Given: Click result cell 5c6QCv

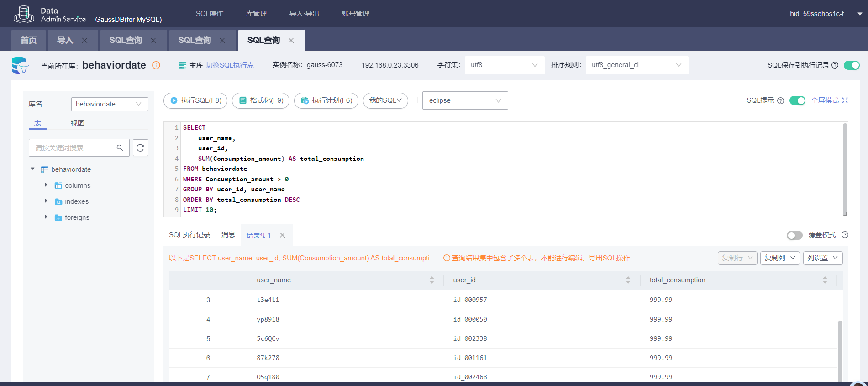Looking at the screenshot, I should coord(268,339).
